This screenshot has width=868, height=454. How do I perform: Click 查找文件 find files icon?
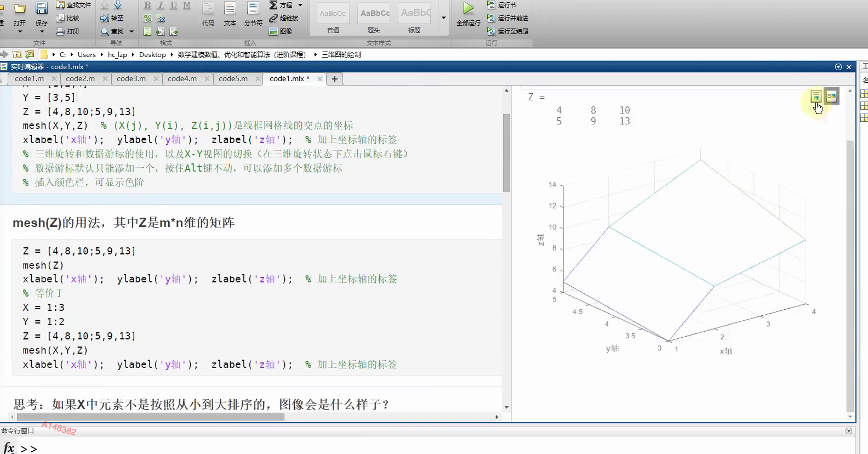(x=73, y=5)
